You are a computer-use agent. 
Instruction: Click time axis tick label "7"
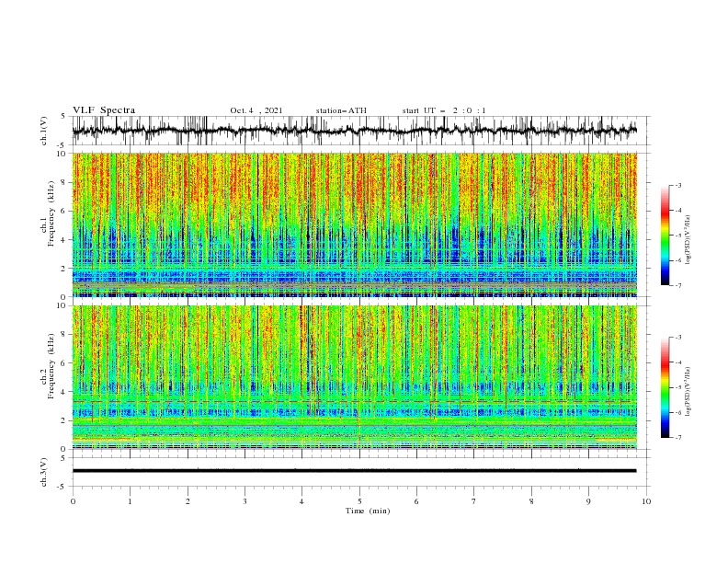click(474, 501)
